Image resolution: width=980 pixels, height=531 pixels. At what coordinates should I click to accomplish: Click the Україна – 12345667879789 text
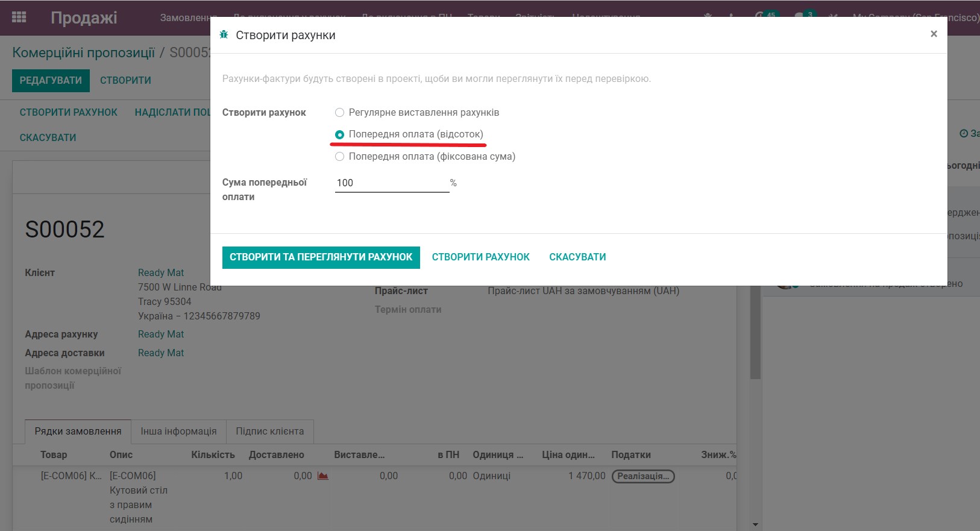[x=199, y=316]
